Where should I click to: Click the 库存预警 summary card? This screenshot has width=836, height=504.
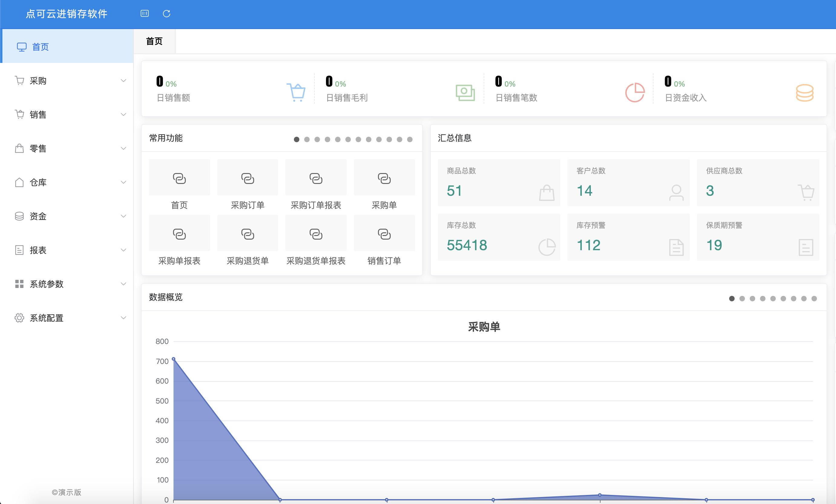628,237
